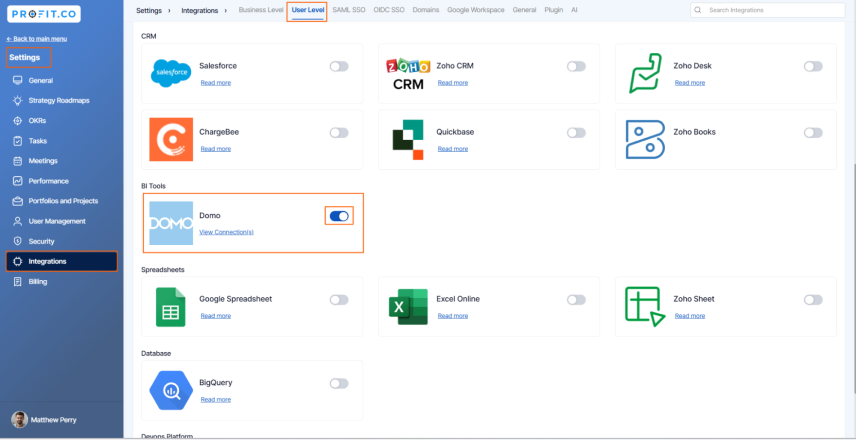Click the vertical scrollbar on right
The image size is (856, 440).
click(853, 278)
